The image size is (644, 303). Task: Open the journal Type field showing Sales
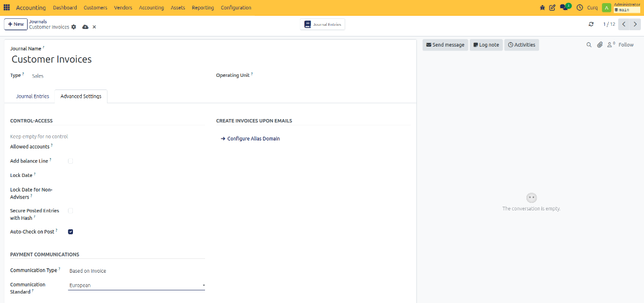(117, 76)
